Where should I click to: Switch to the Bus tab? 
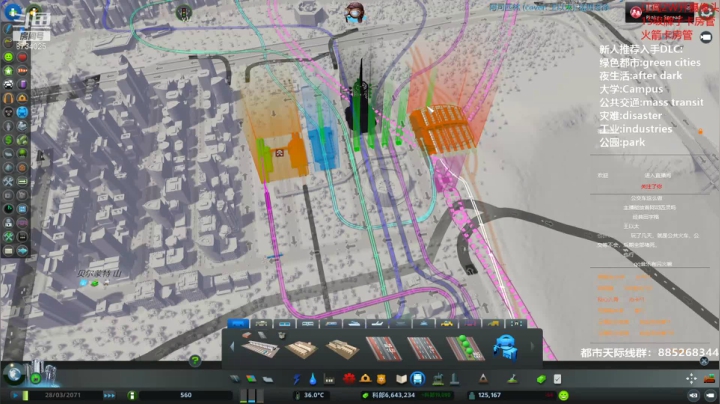click(238, 324)
